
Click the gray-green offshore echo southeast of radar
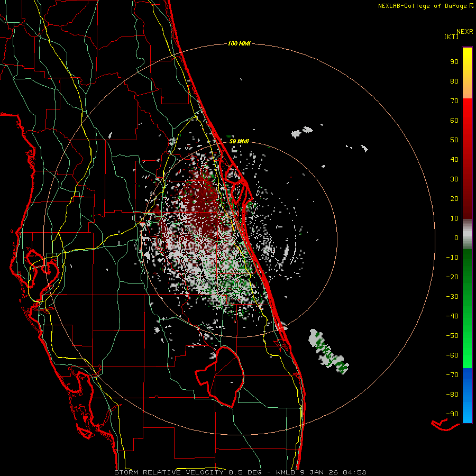tap(328, 351)
